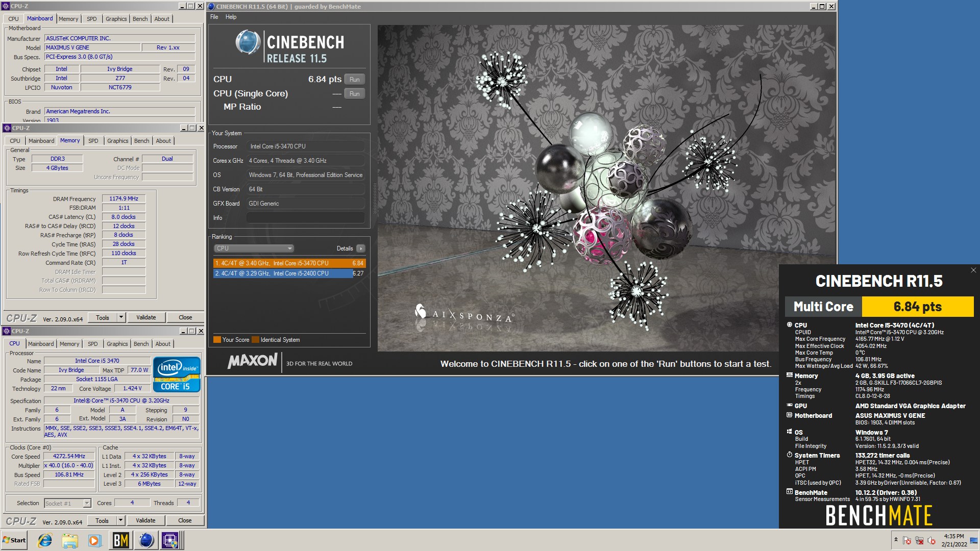Click the Motherboard icon in BenchMate panel

coord(790,415)
